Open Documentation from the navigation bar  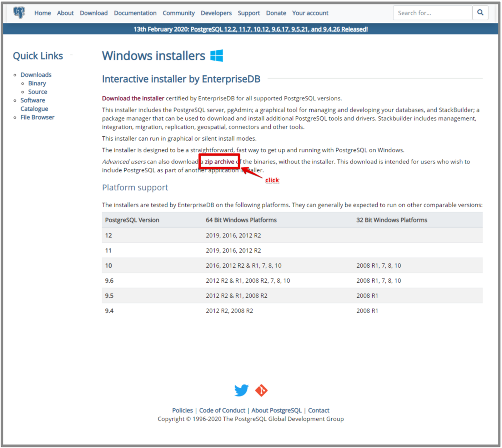(x=135, y=13)
